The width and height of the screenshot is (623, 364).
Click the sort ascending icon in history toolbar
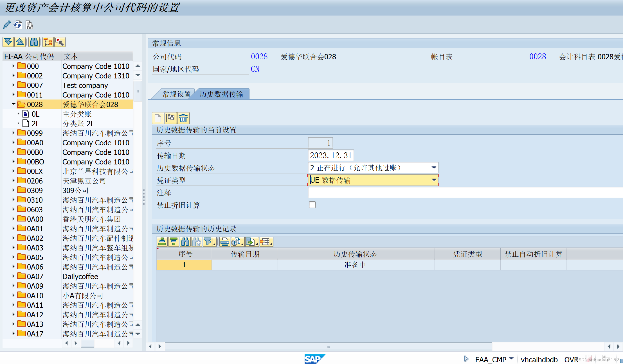[162, 242]
